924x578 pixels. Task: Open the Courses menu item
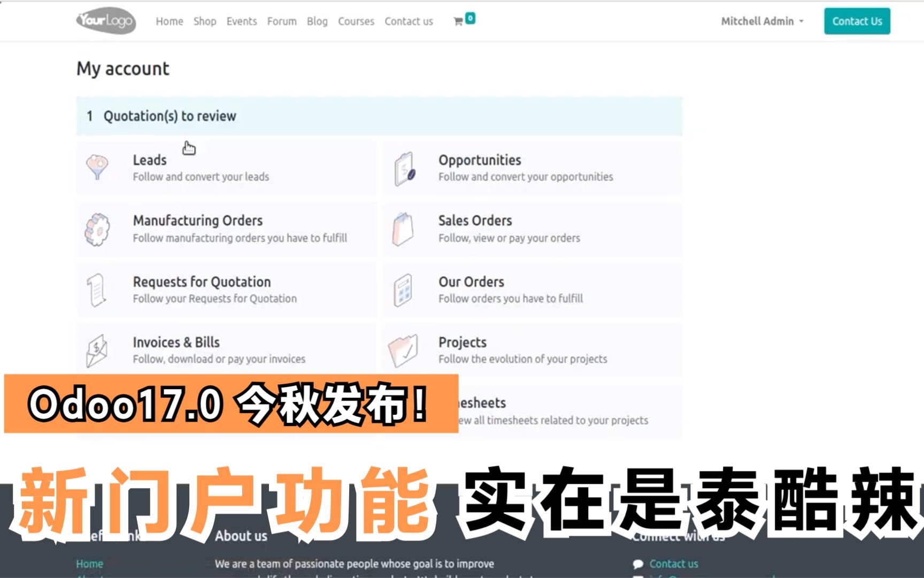coord(356,21)
